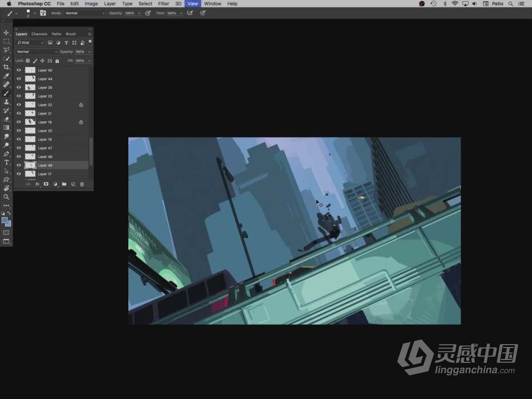Toggle visibility of Layer 22

click(x=19, y=105)
